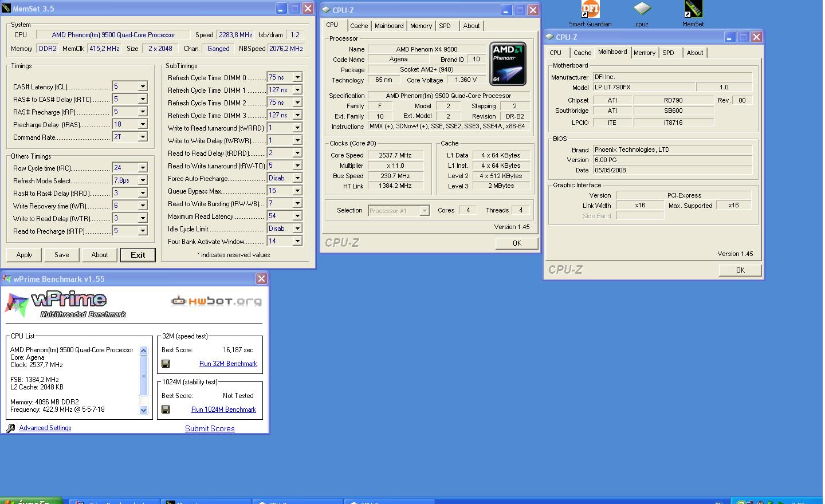The width and height of the screenshot is (825, 504).
Task: Open the Queue Bypass Max dropdown
Action: 297,191
